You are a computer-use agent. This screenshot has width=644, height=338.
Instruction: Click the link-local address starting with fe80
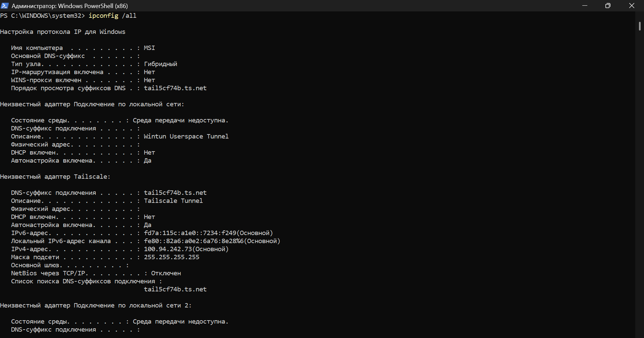(x=194, y=241)
